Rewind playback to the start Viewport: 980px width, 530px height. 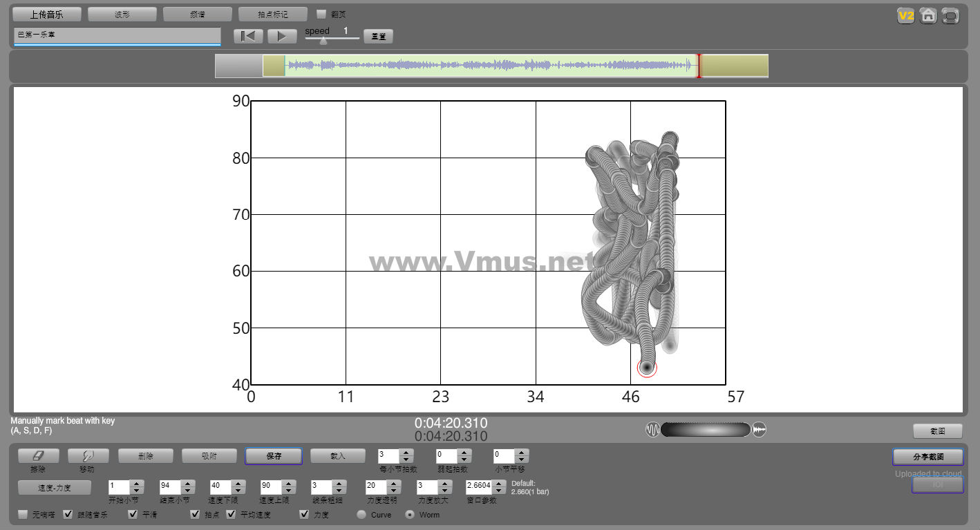248,36
